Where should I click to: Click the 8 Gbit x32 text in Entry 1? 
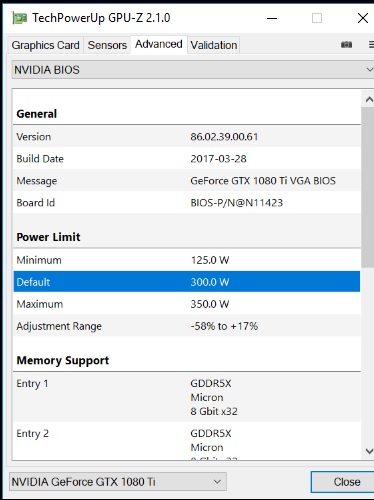[214, 411]
